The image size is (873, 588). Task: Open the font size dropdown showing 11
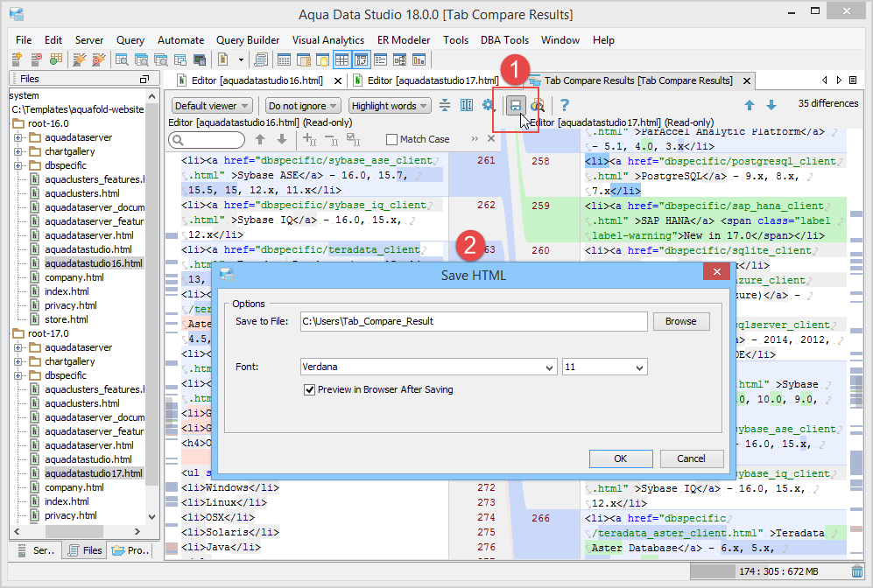604,367
